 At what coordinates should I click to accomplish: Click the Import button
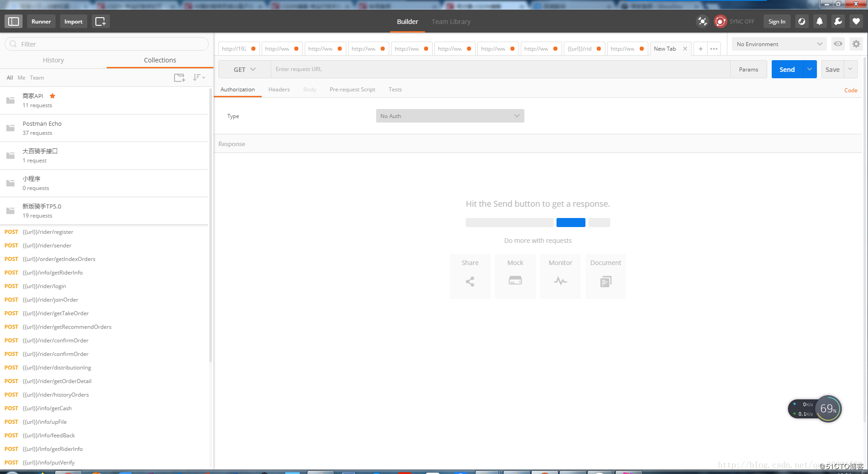(73, 21)
